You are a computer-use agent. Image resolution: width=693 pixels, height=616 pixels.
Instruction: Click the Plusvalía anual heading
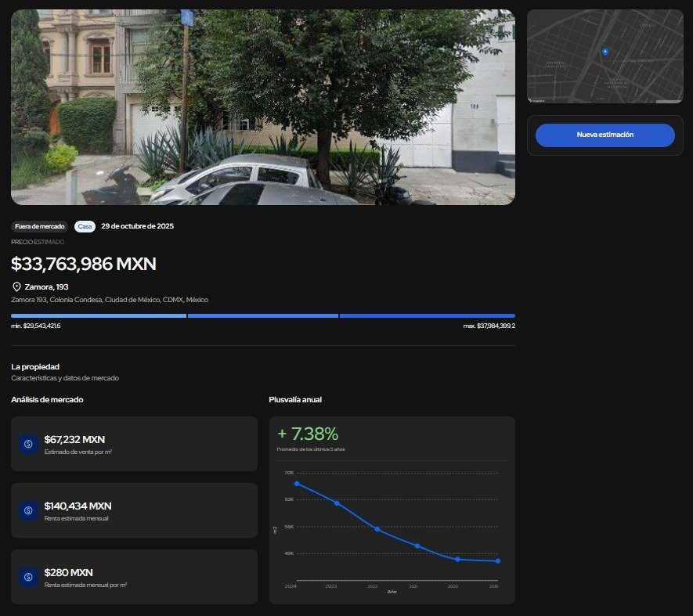(295, 399)
